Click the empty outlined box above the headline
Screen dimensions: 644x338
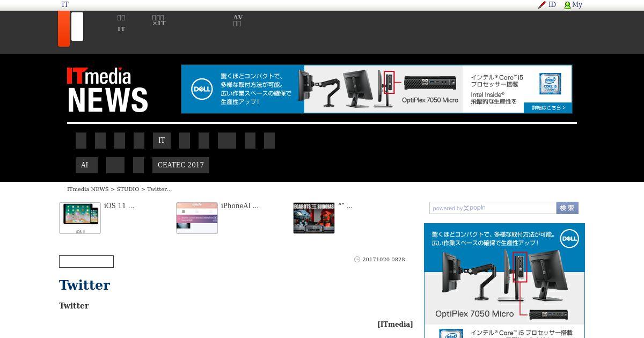(x=86, y=262)
